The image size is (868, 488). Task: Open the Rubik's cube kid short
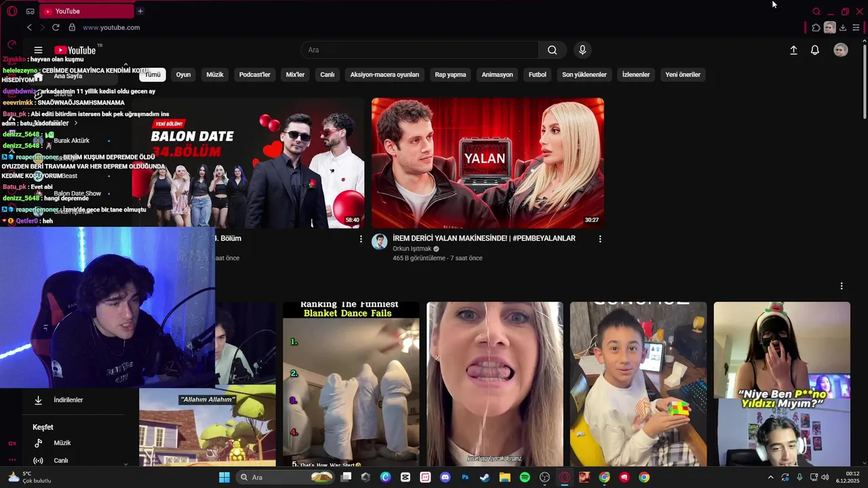[638, 384]
